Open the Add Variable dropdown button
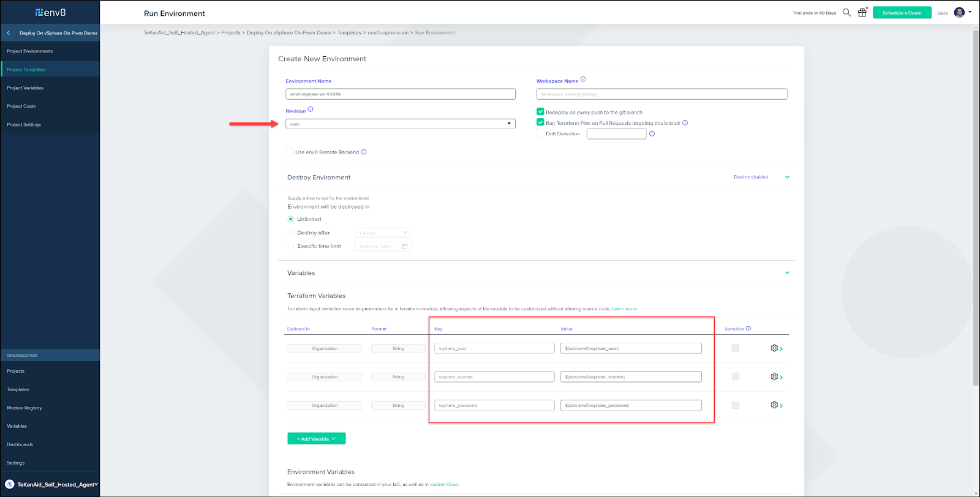The image size is (980, 497). point(317,439)
